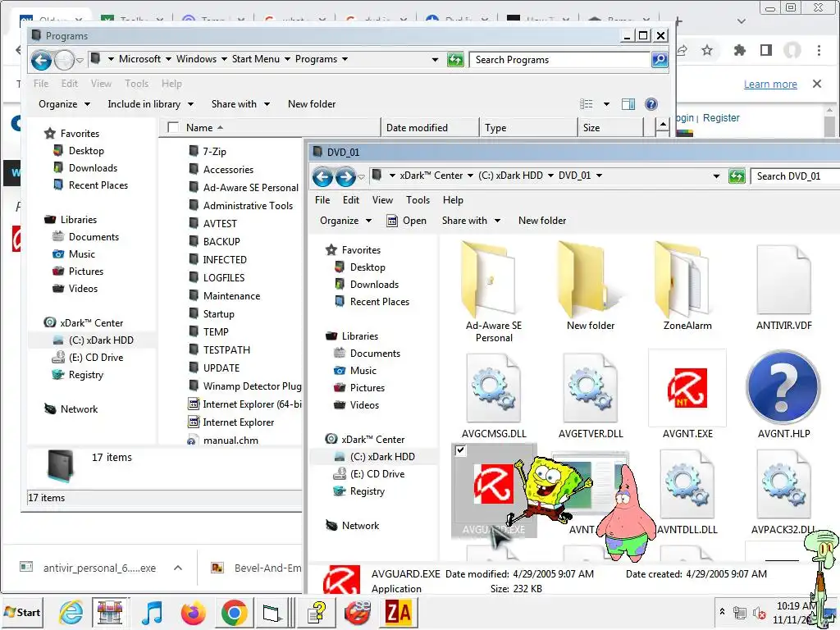Screen dimensions: 840x630
Task: Open Share with dropdown in DVD_01 window
Action: [x=471, y=221]
